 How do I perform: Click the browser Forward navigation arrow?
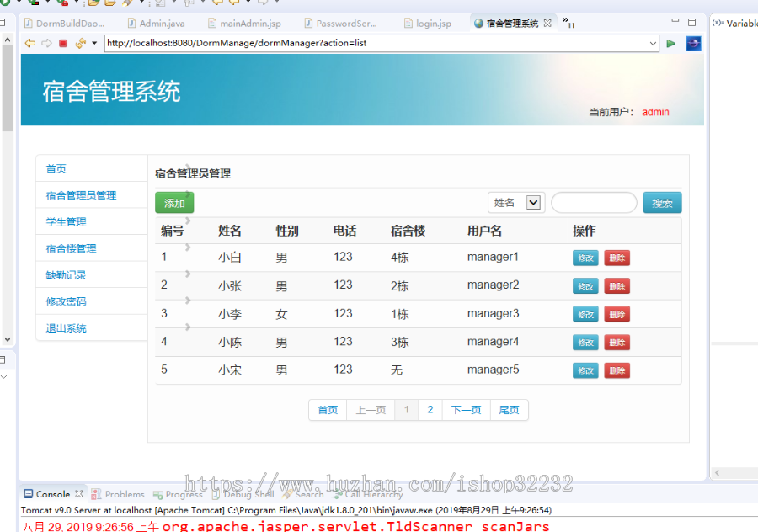pyautogui.click(x=45, y=43)
